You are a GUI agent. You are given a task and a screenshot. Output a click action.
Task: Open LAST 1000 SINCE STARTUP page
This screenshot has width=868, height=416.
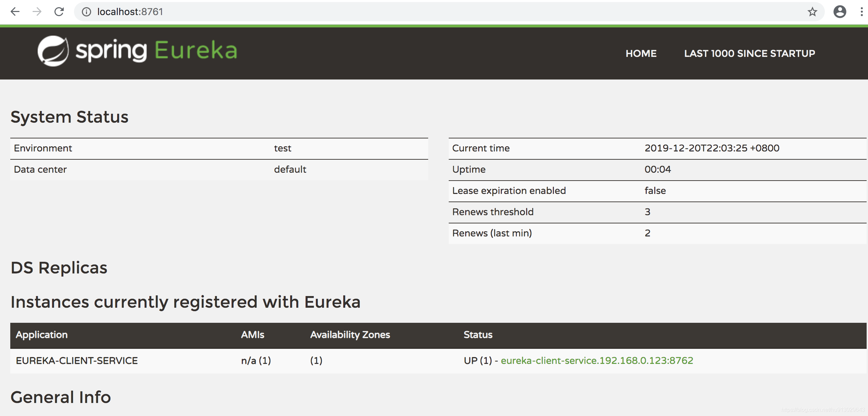point(749,53)
